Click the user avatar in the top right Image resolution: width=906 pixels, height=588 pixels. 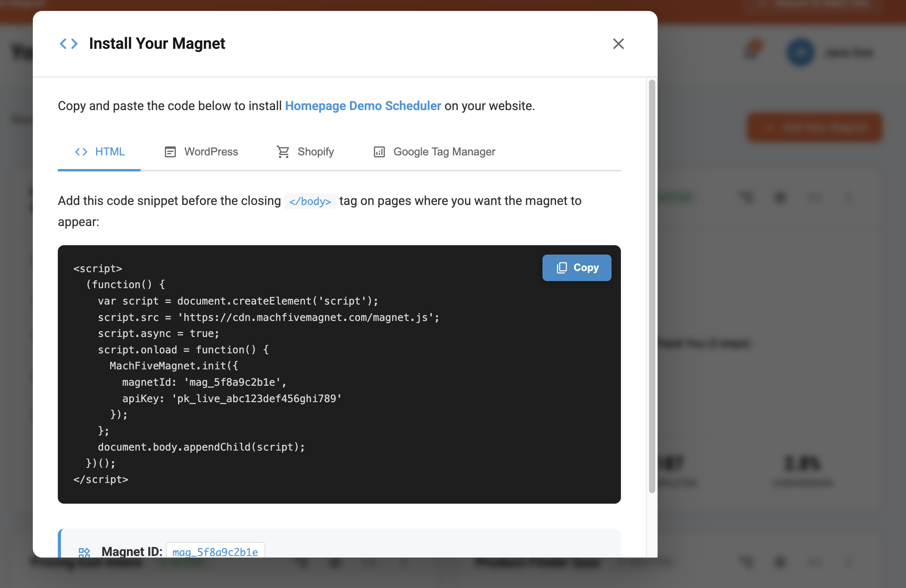point(800,52)
